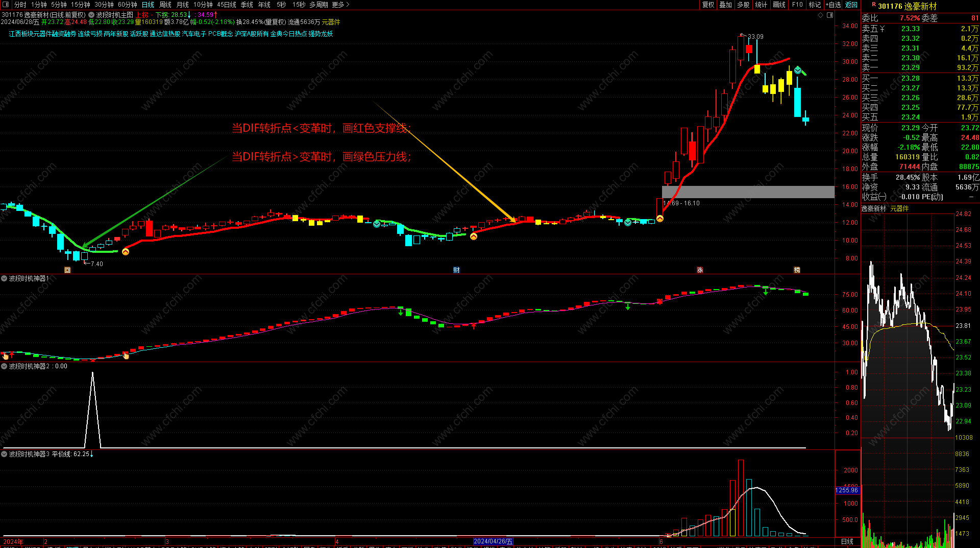Click the ¥ icon next to 卖五
The width and height of the screenshot is (980, 548).
[x=882, y=29]
